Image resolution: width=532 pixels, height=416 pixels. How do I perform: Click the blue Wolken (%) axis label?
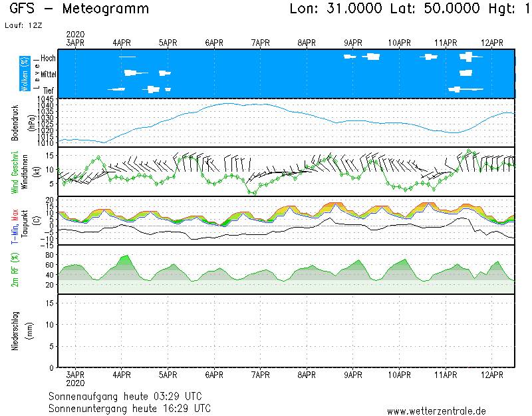point(25,73)
